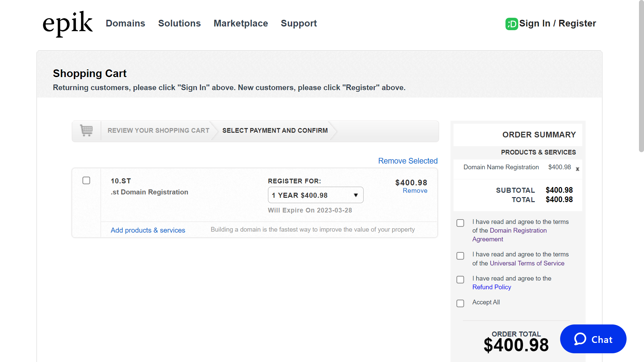This screenshot has width=644, height=362.
Task: Go to Review Your Shopping Cart step
Action: coord(158,130)
